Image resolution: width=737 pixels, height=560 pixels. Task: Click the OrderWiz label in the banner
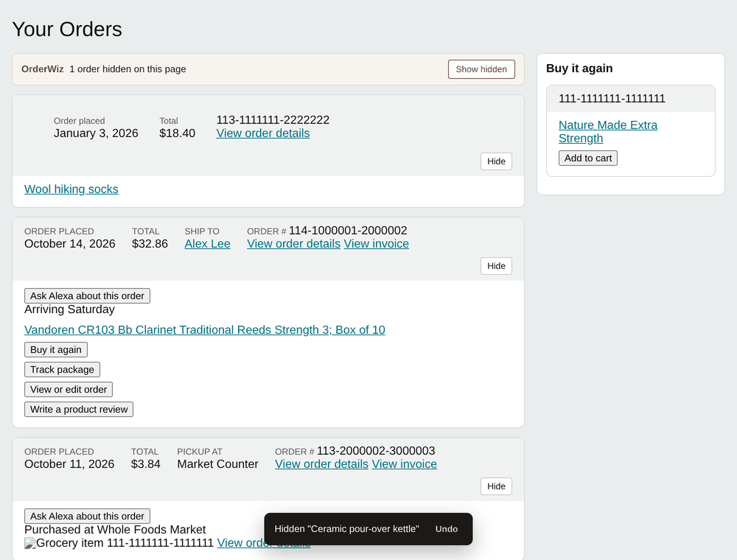coord(42,69)
